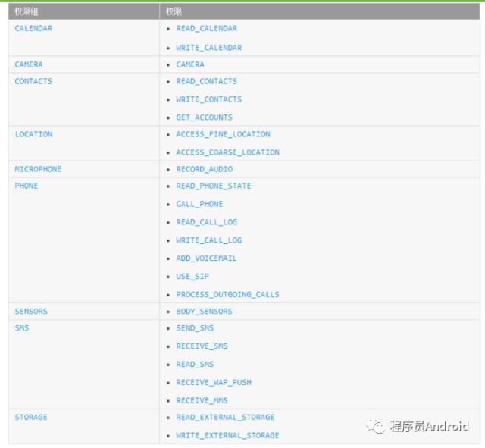Viewport: 485px width, 448px height.
Task: Select the ACCESS_COARSE_LOCATION link
Action: 228,152
